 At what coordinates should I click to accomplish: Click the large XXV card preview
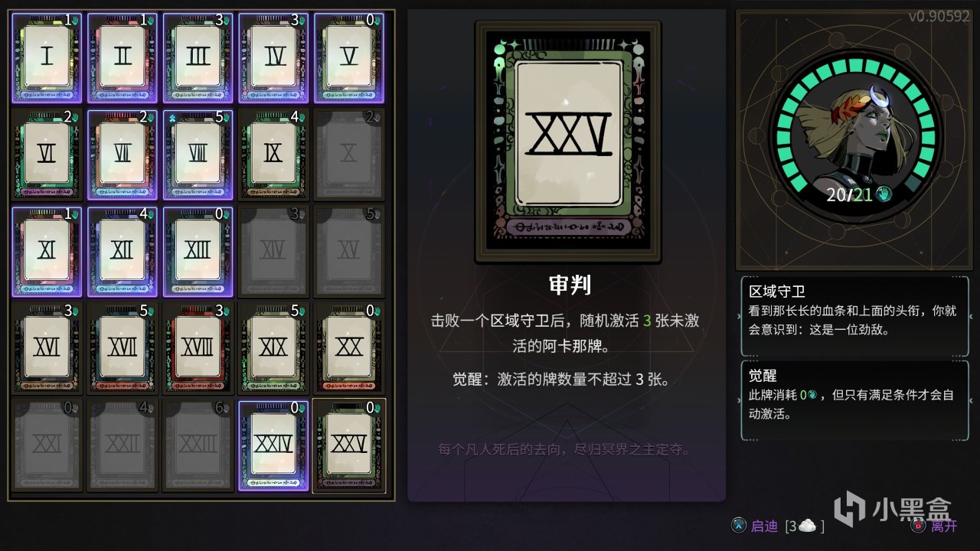pyautogui.click(x=568, y=142)
